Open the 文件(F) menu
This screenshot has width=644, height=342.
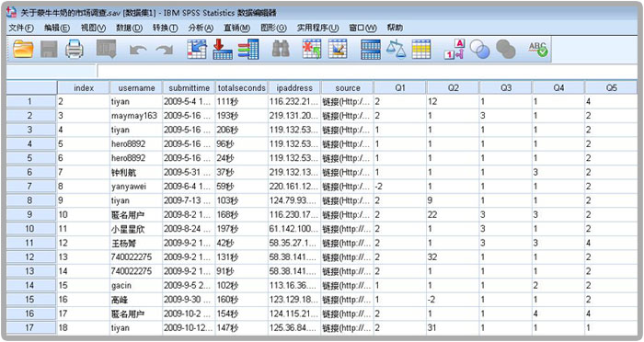click(21, 28)
